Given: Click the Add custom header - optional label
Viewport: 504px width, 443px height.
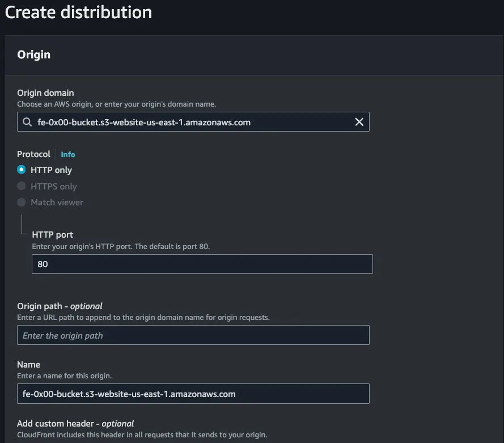Looking at the screenshot, I should [75, 423].
